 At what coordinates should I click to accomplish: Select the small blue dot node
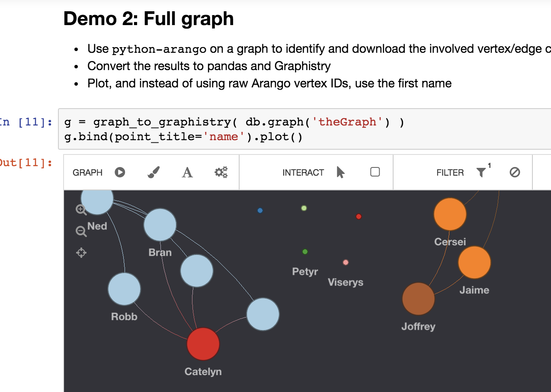[x=260, y=211]
